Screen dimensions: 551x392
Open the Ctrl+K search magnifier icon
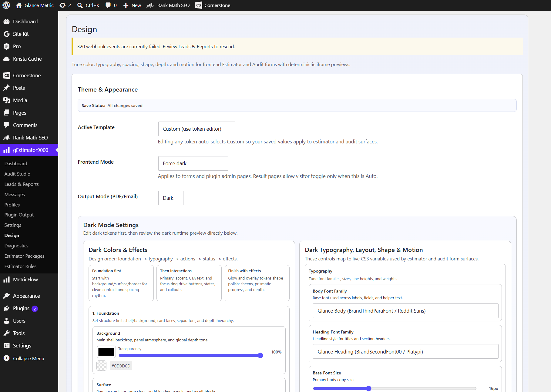click(80, 5)
